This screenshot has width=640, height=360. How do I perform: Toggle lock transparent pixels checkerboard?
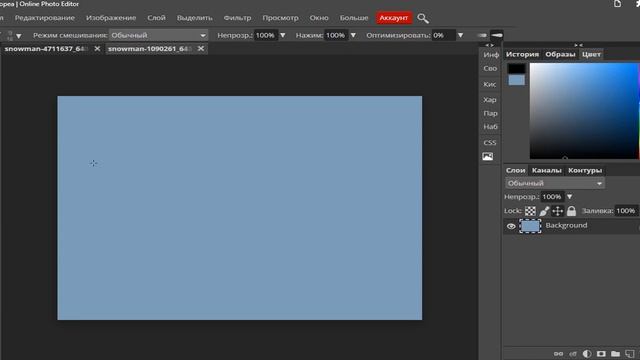tap(530, 211)
